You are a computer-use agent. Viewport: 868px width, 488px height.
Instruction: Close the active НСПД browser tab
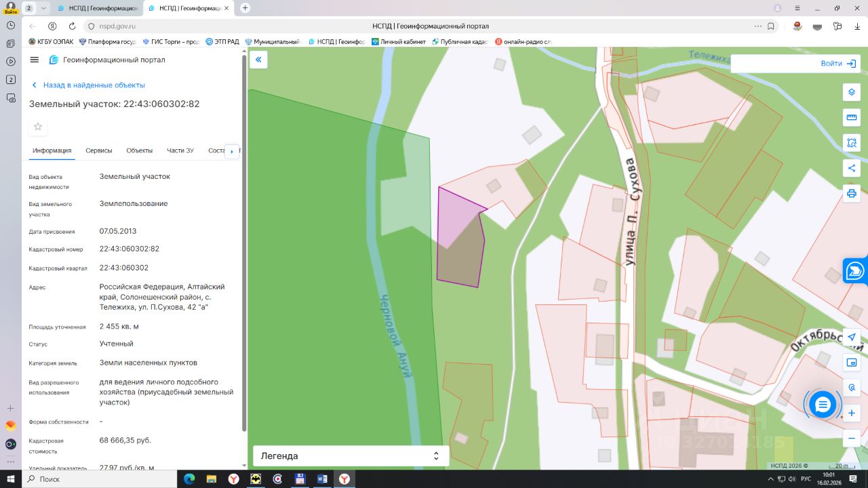[227, 8]
